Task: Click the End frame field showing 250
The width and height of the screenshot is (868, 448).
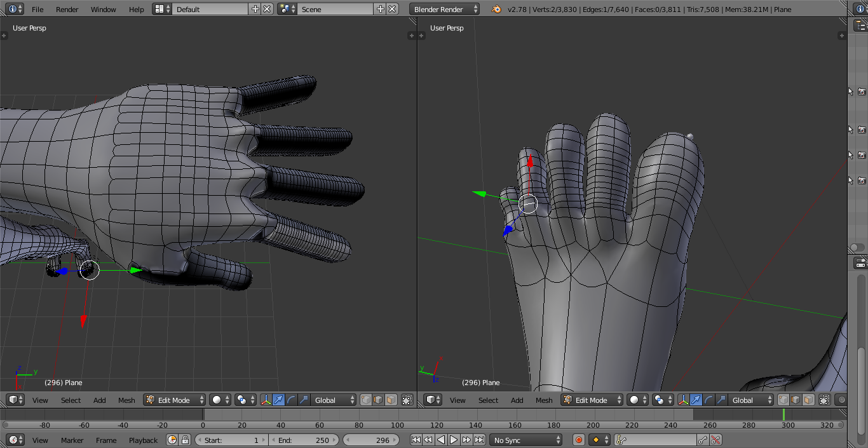Action: point(304,440)
